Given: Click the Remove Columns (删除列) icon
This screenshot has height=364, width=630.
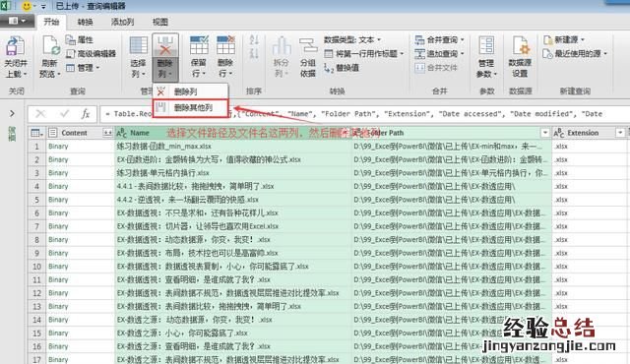Looking at the screenshot, I should pyautogui.click(x=165, y=46).
